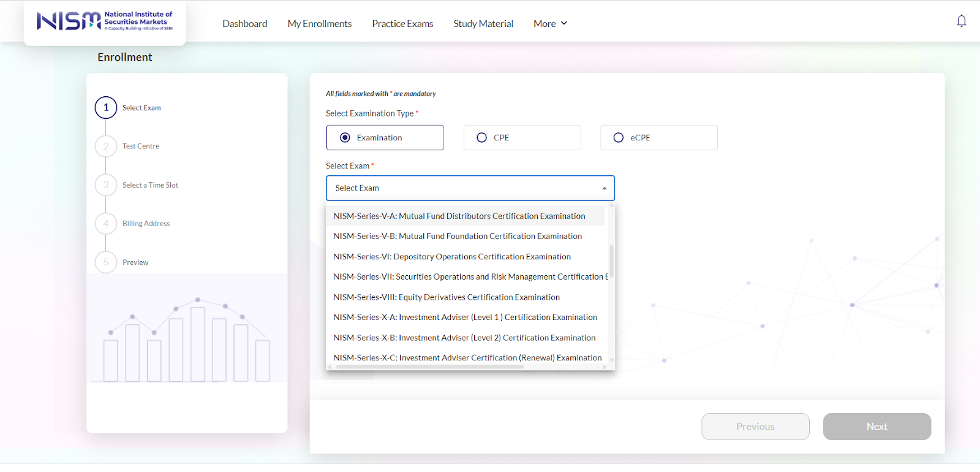Click the dropdown list horizontal scrollbar
The height and width of the screenshot is (472, 980).
429,367
